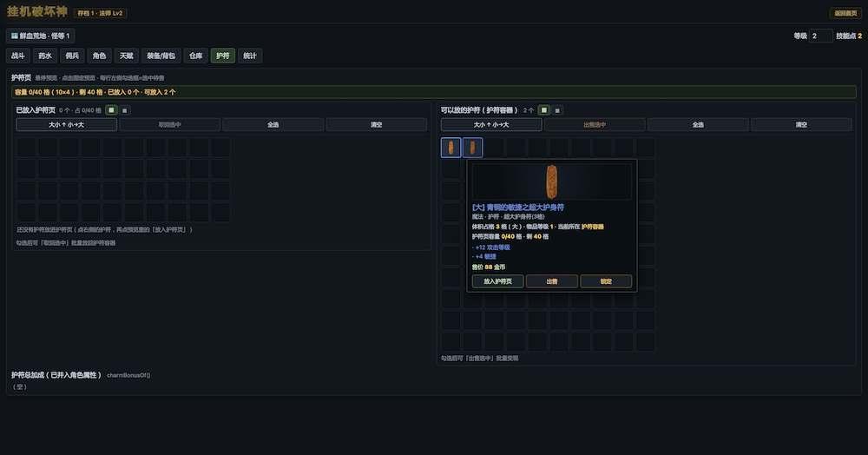Image resolution: width=868 pixels, height=455 pixels.
Task: Click the 技能点 2 skill points text
Action: coord(849,36)
